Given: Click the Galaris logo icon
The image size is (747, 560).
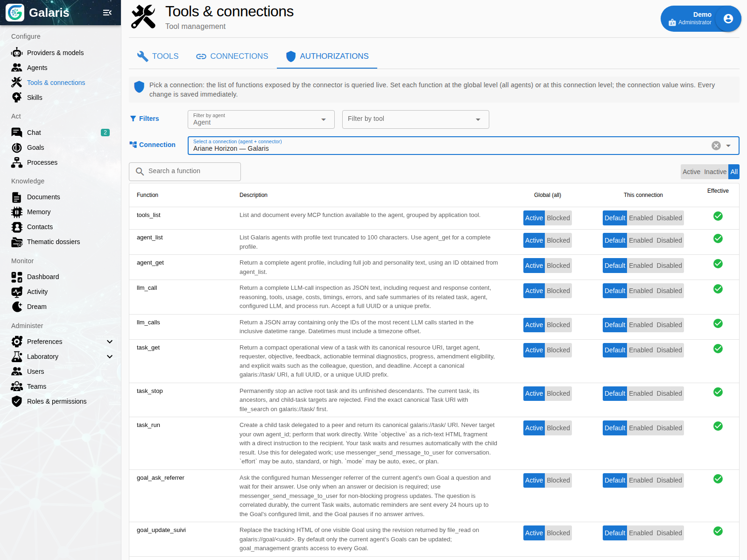Looking at the screenshot, I should pyautogui.click(x=15, y=13).
